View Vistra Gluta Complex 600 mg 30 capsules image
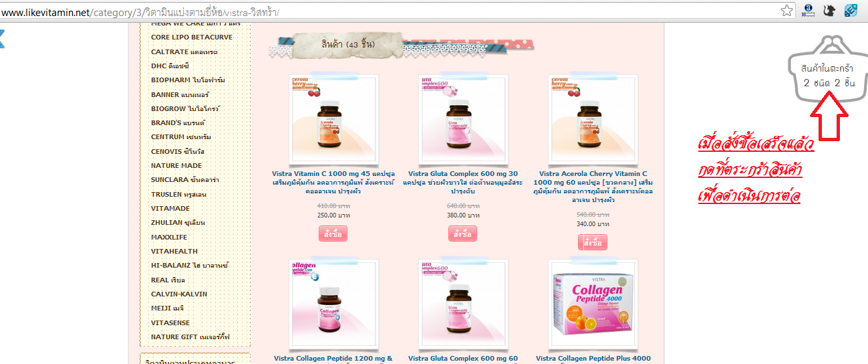The width and height of the screenshot is (868, 364). [x=462, y=118]
